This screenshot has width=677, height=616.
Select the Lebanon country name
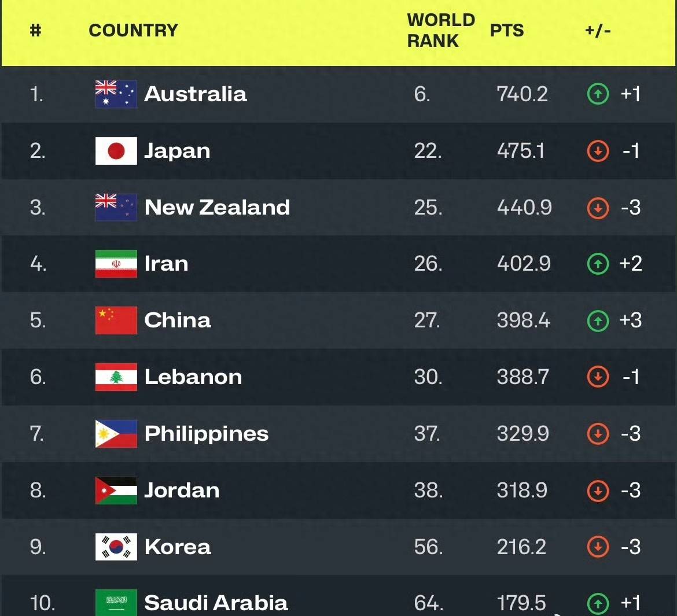193,377
